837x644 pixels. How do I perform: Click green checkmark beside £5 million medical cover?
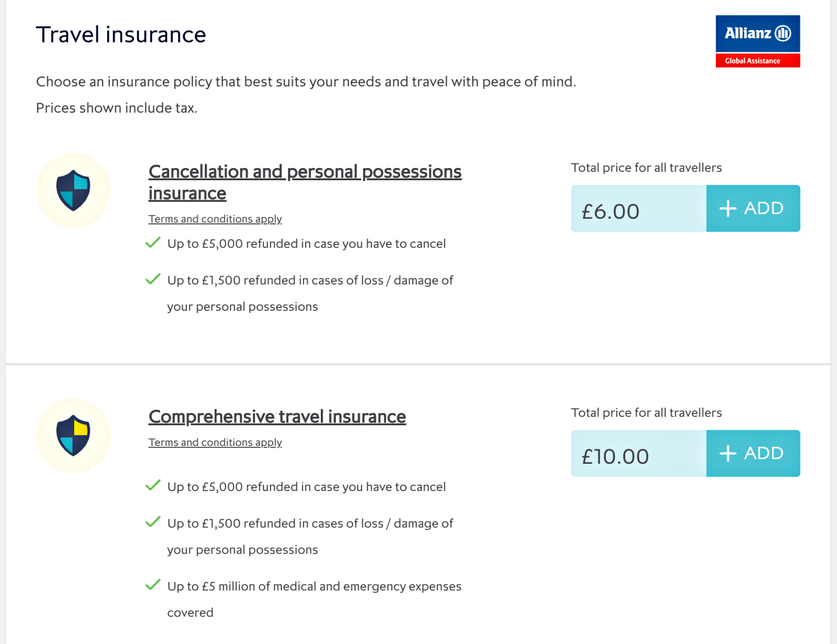(153, 585)
